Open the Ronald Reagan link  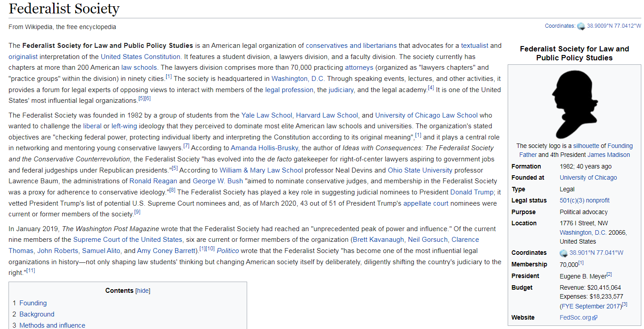click(x=153, y=181)
